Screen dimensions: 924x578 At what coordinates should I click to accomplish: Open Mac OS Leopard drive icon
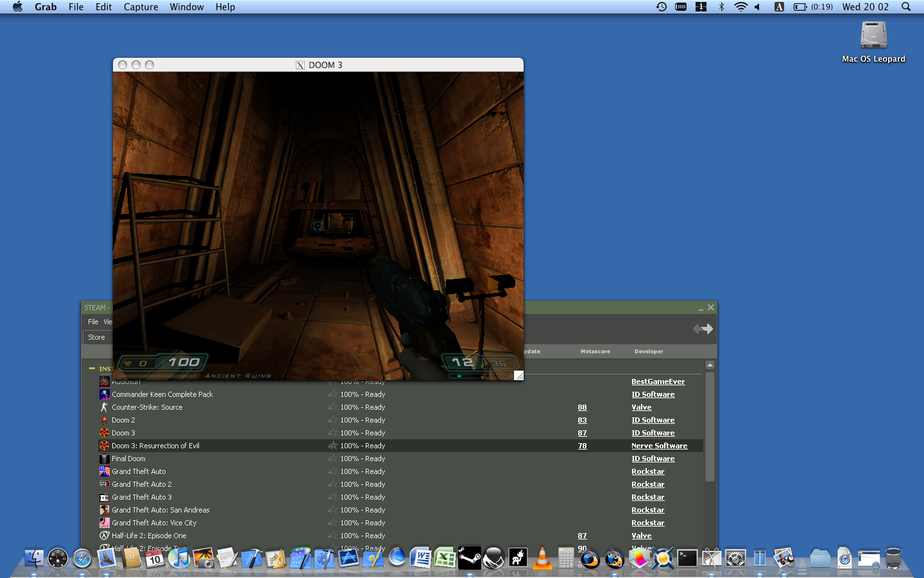pos(873,42)
